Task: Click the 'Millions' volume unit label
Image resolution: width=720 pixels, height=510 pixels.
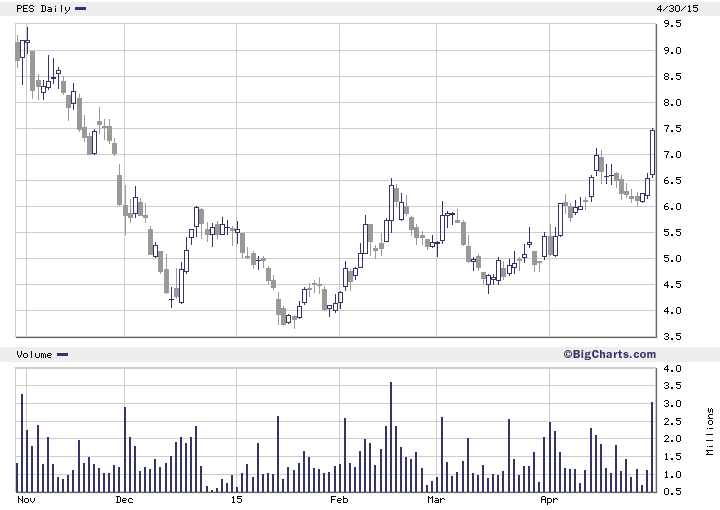Action: pos(710,432)
